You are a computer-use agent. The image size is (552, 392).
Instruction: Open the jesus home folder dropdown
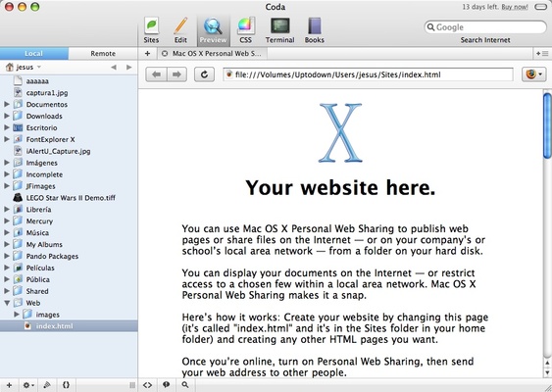click(24, 67)
